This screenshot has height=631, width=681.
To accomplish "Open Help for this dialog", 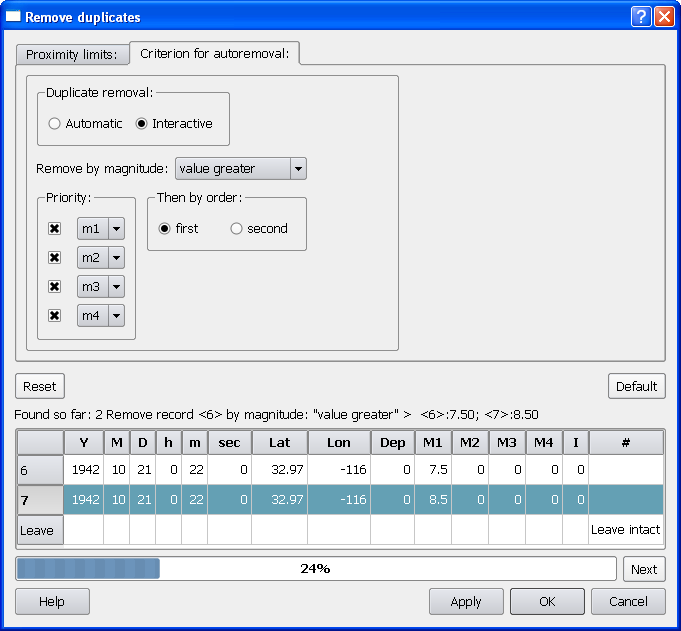I will click(52, 601).
